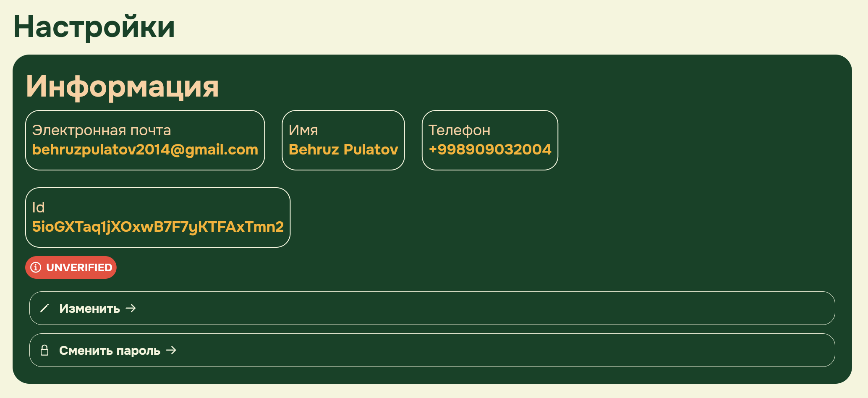
Task: Select the Id card
Action: 158,217
